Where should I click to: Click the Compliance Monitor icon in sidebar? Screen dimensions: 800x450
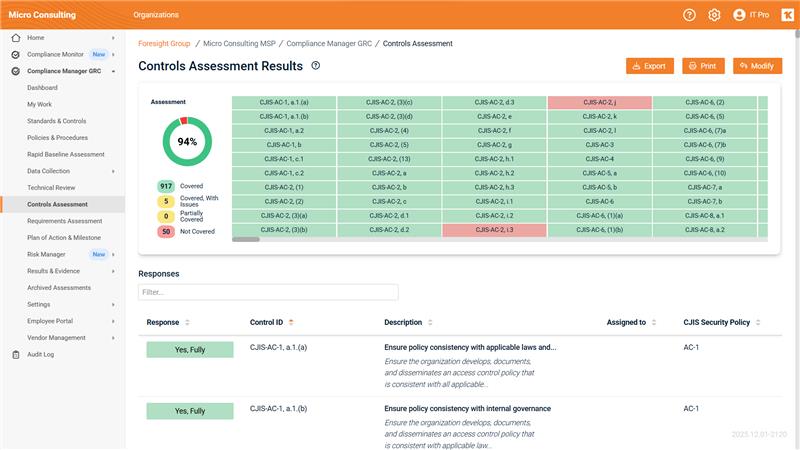tap(15, 54)
